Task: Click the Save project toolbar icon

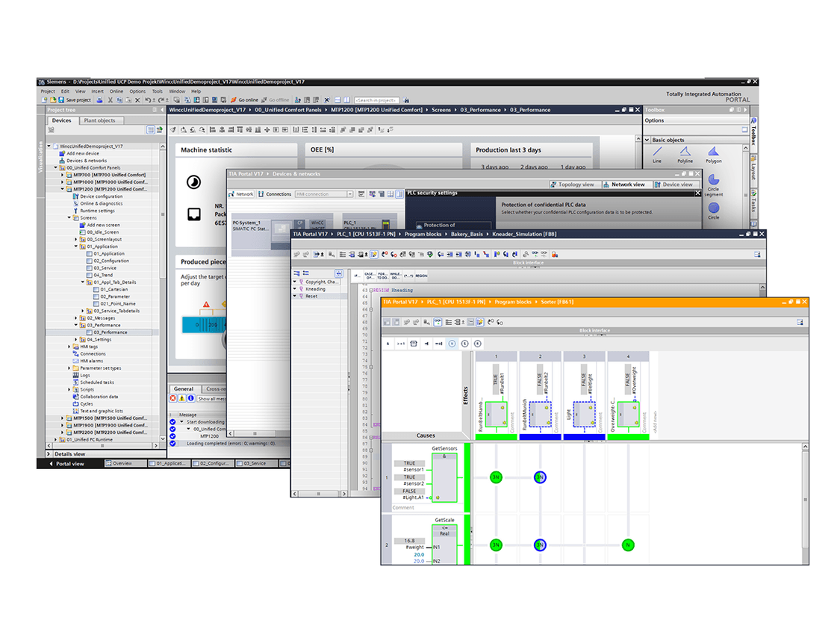Action: [61, 100]
